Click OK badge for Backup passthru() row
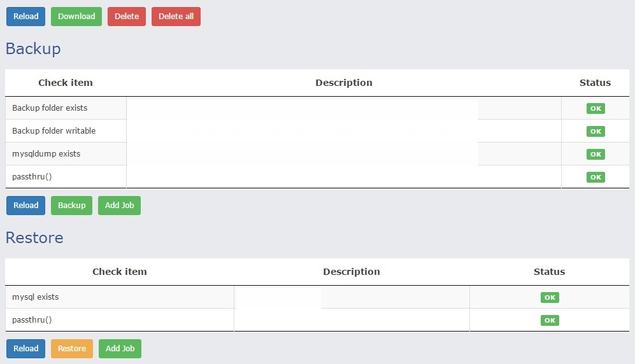635x364 pixels. pos(596,177)
